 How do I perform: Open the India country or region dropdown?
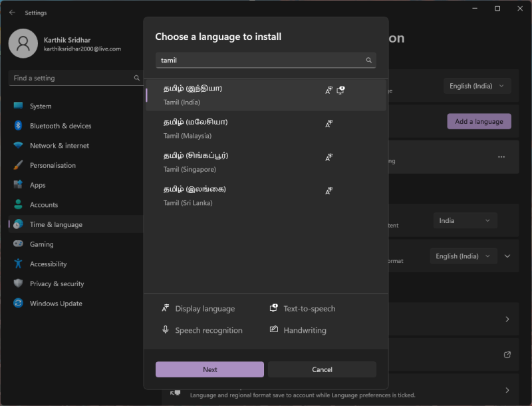click(x=465, y=220)
